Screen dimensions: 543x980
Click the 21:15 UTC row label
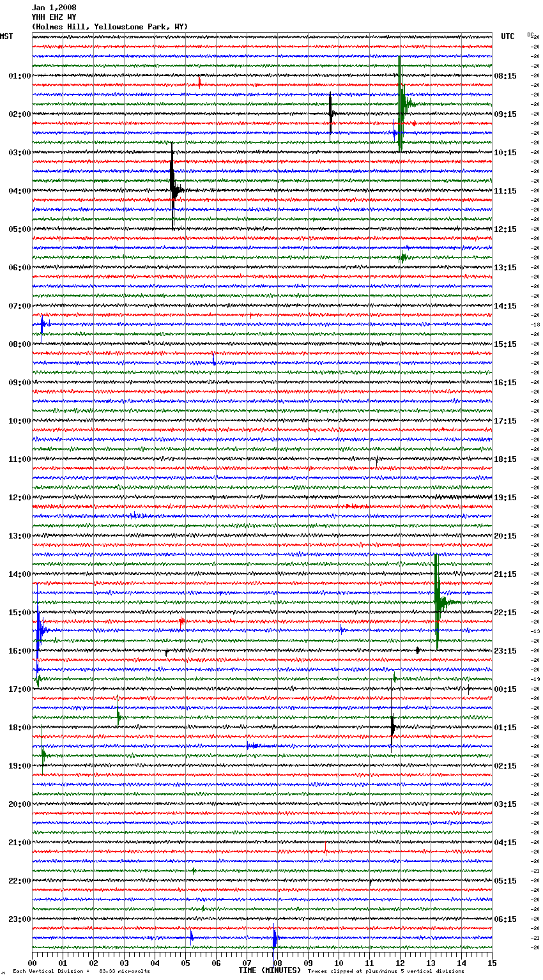(x=505, y=574)
